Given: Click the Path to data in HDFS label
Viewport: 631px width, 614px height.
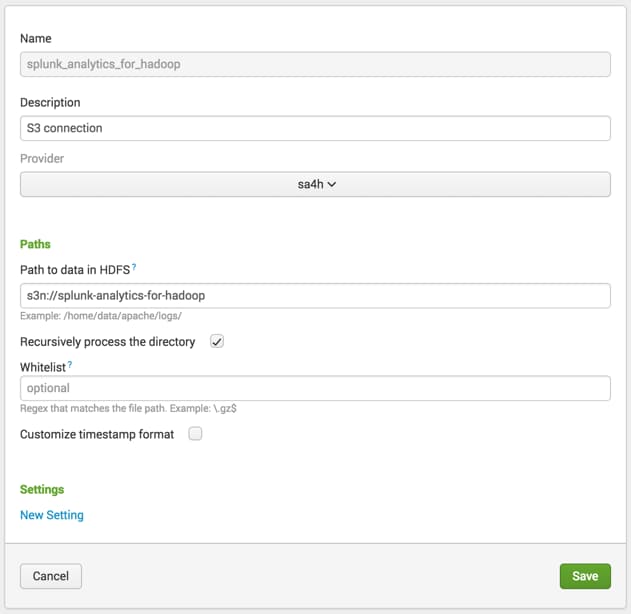Looking at the screenshot, I should [75, 270].
